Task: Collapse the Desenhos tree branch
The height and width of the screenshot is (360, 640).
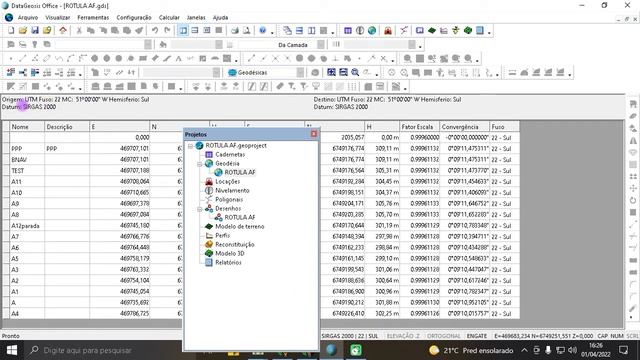Action: tap(200, 209)
